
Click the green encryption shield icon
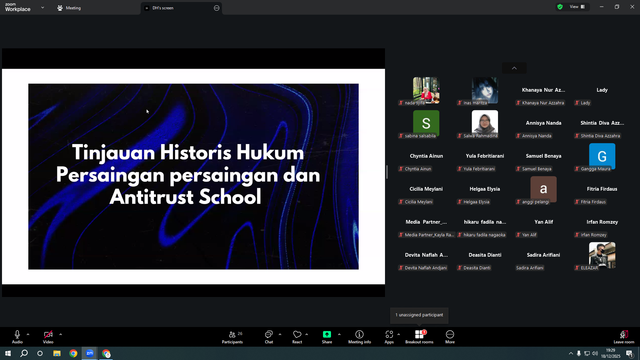click(560, 7)
